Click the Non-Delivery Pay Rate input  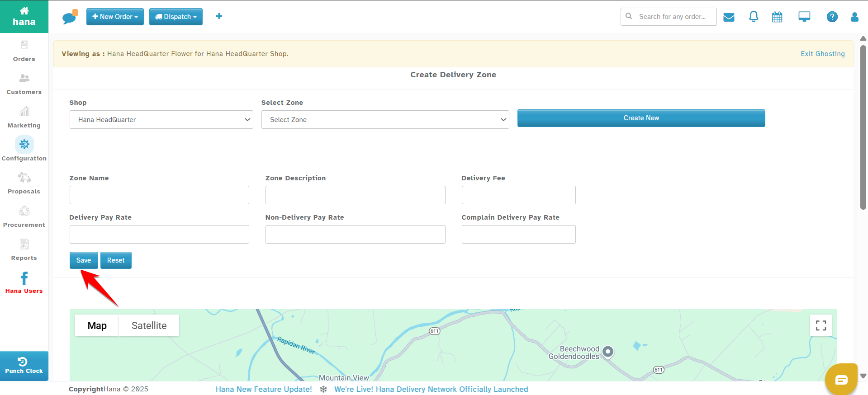click(355, 234)
